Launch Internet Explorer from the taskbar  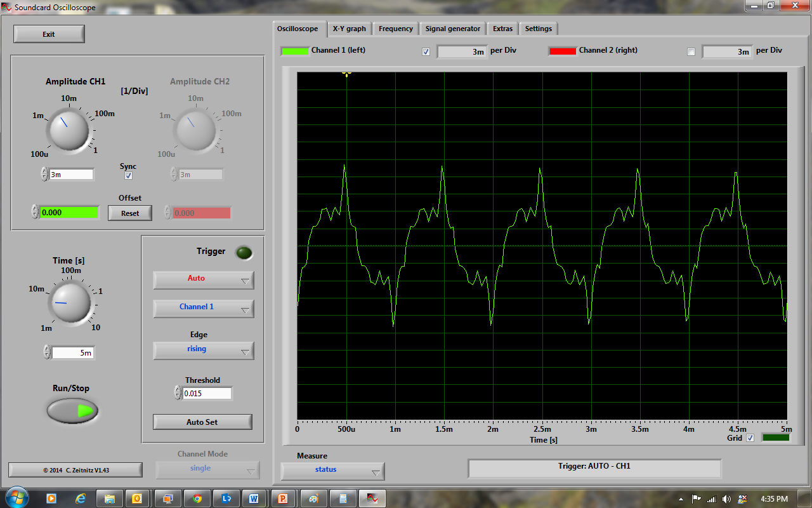point(81,498)
